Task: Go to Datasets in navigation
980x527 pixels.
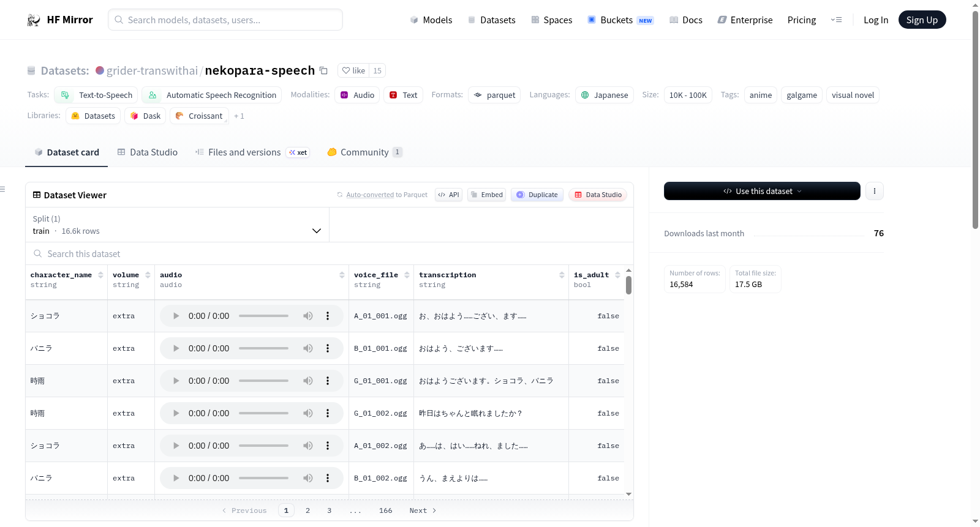Action: pos(491,20)
